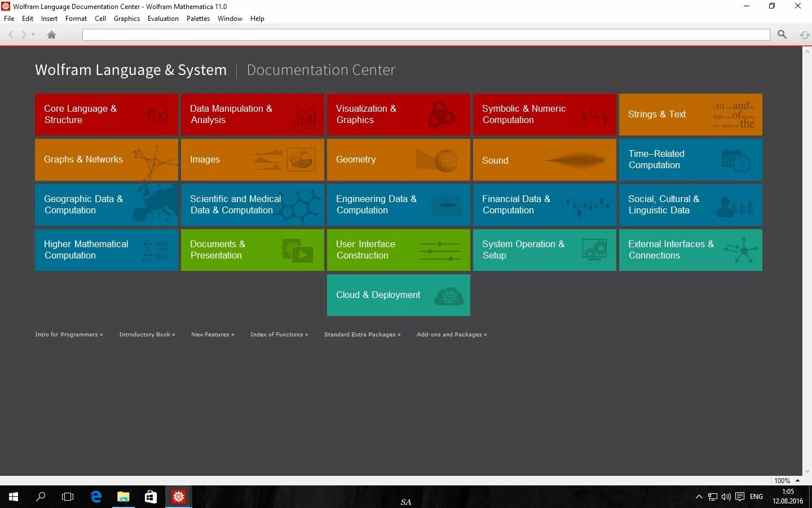Go back with the back arrow
Viewport: 812px width, 508px height.
pyautogui.click(x=11, y=35)
